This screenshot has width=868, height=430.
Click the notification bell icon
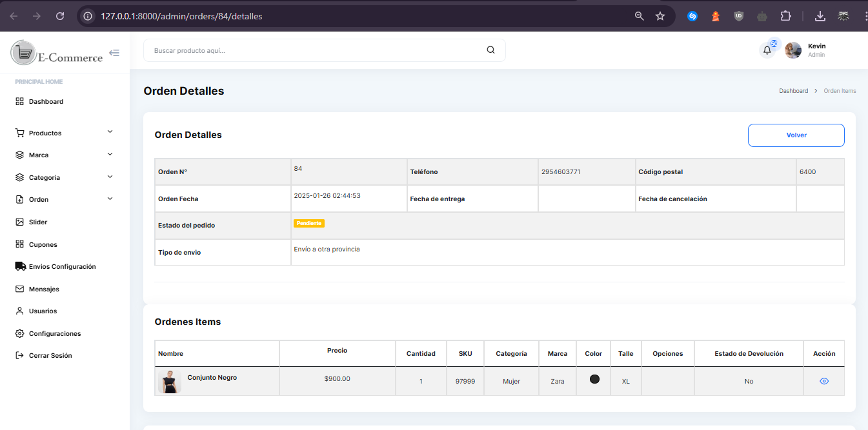tap(767, 50)
